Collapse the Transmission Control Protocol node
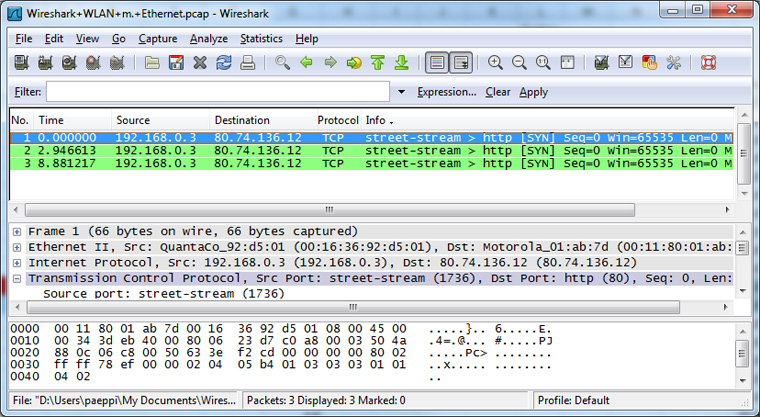Viewport: 760px width, 417px height. tap(17, 278)
